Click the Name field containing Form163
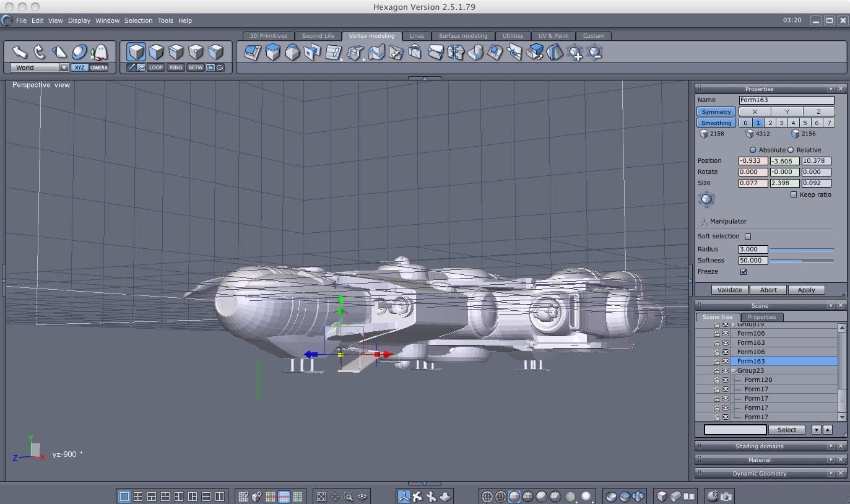850x504 pixels. coord(786,100)
